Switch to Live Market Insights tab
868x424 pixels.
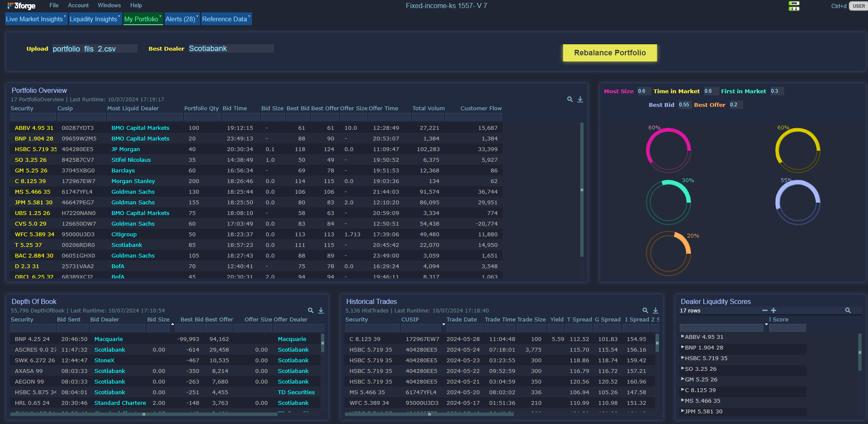click(x=36, y=19)
